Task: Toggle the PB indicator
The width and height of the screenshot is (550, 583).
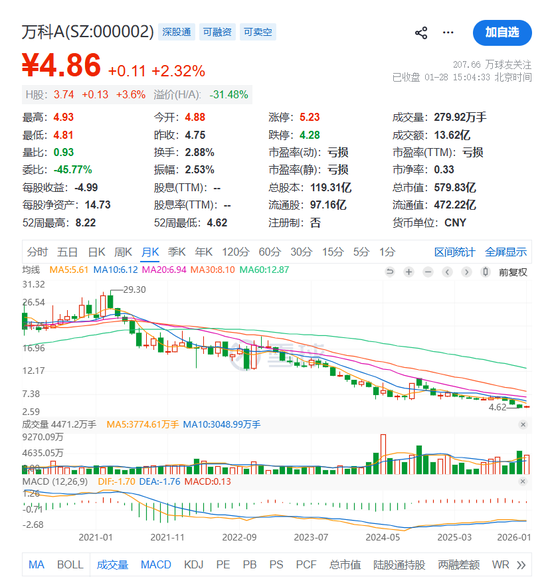Action: point(250,564)
